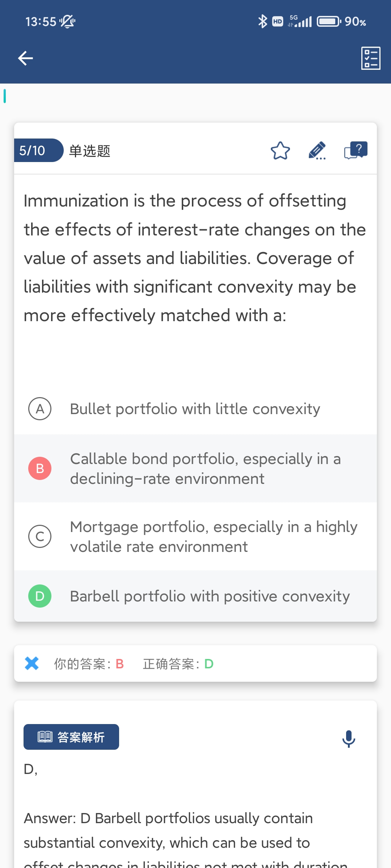Screen dimensions: 391x868
Task: Select option D green radio circle
Action: [40, 596]
